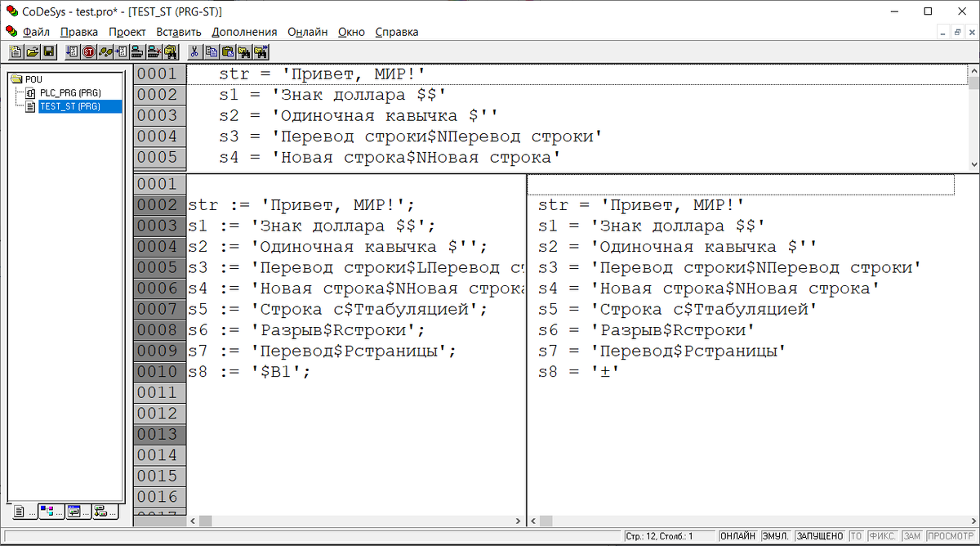Image resolution: width=980 pixels, height=546 pixels.
Task: Click code line str := 'Привет, МИР!';
Action: tap(301, 204)
